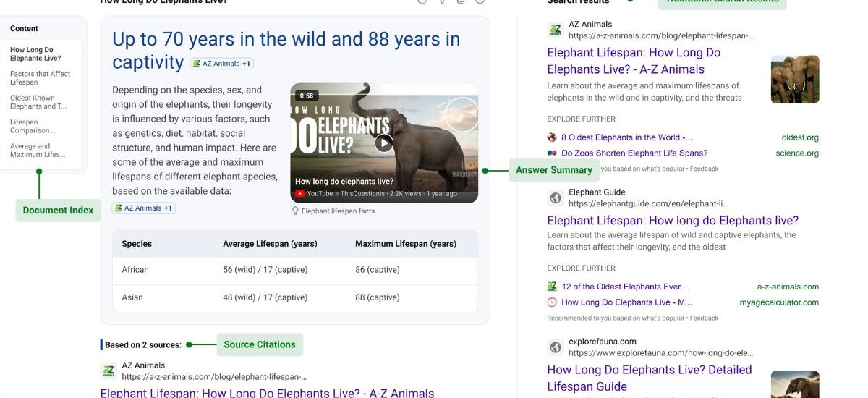Image resolution: width=868 pixels, height=398 pixels.
Task: Click the lightbulb Elephant lifespan facts icon
Action: (295, 211)
